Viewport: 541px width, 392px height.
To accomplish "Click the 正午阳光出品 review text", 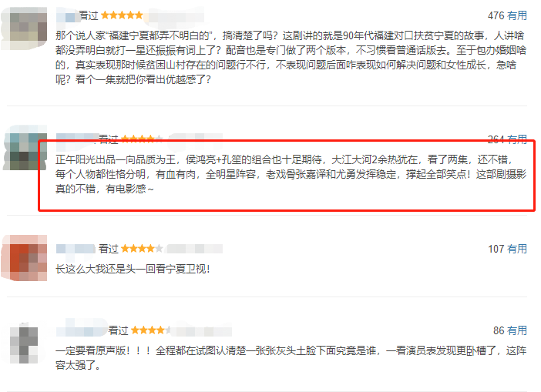I will pyautogui.click(x=291, y=174).
